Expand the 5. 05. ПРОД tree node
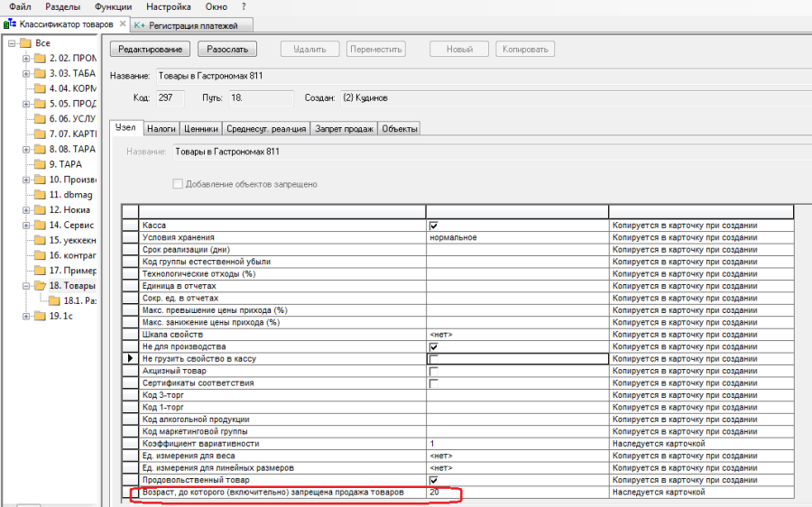 click(x=26, y=104)
